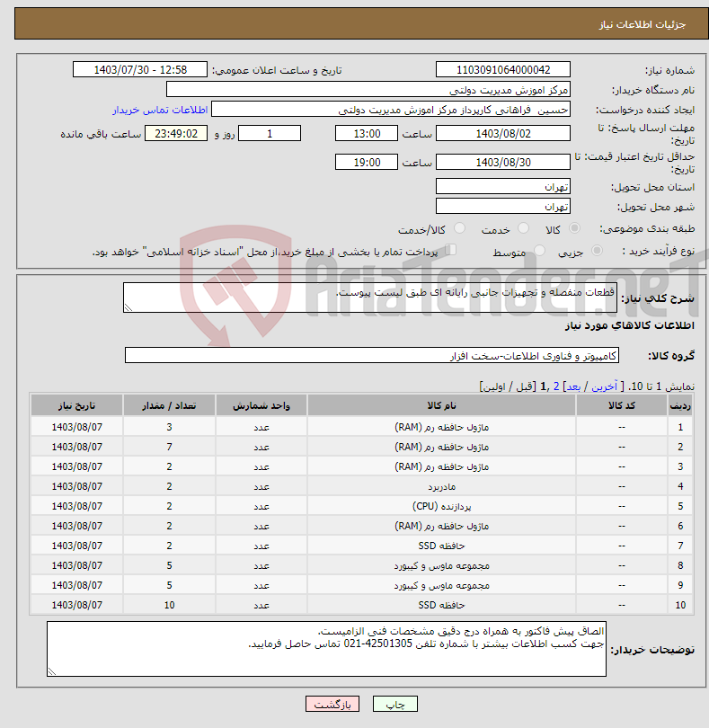Click the تعداد / مقدار column header
The image size is (709, 728).
[x=169, y=405]
